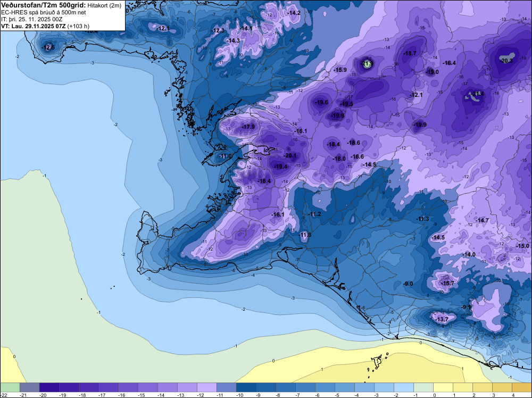Pick the legend swatch labelled -17

coord(108,387)
